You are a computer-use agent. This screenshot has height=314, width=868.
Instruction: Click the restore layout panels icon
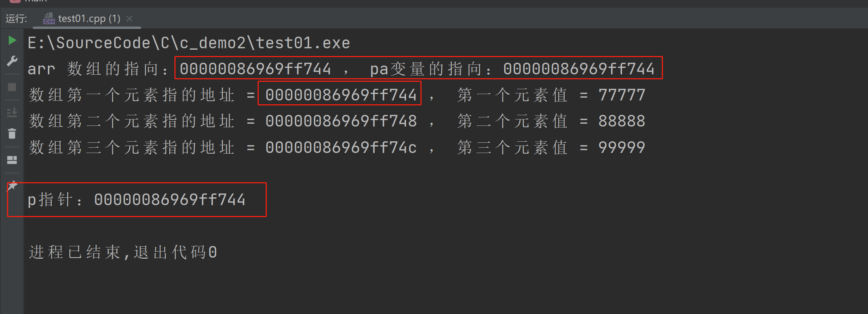tap(12, 160)
